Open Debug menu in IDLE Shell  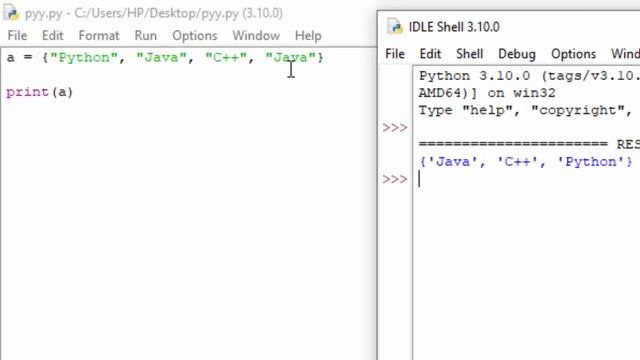[517, 54]
